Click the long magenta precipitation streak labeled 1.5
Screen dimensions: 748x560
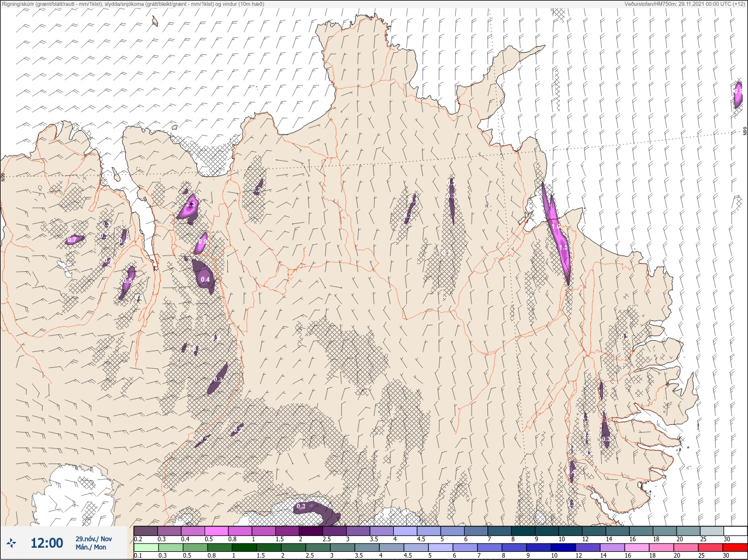556,234
